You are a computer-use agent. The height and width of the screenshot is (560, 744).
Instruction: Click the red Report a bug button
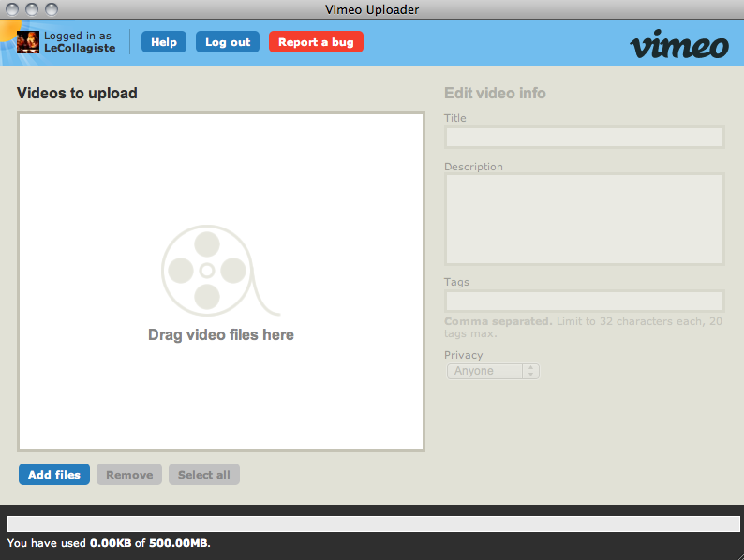pos(316,42)
